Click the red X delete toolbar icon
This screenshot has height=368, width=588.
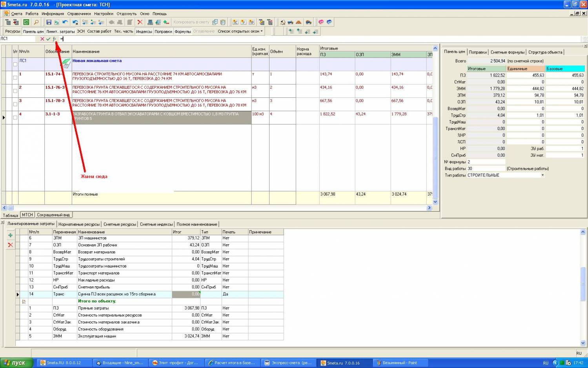[140, 22]
